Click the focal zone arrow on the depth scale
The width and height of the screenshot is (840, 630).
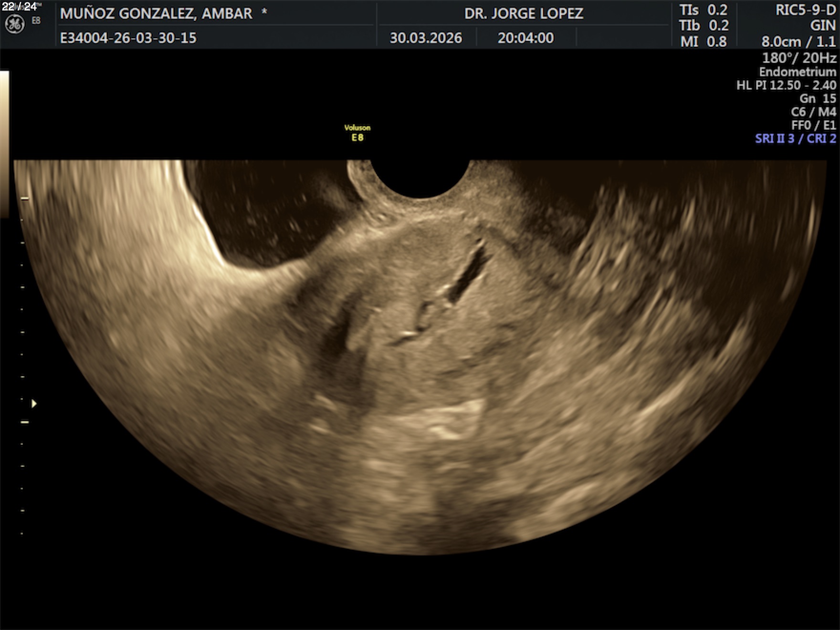tap(34, 404)
